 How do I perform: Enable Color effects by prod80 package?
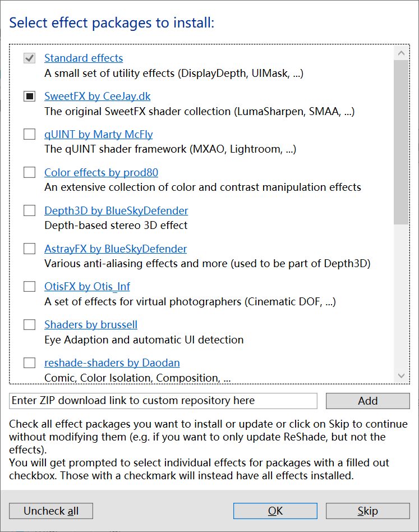tap(29, 173)
